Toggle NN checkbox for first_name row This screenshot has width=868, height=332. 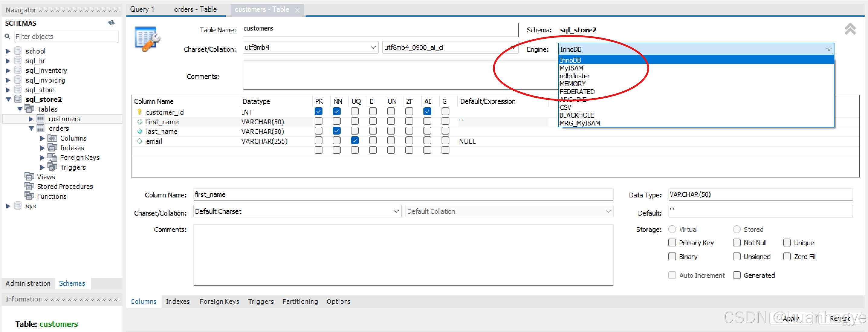click(336, 121)
